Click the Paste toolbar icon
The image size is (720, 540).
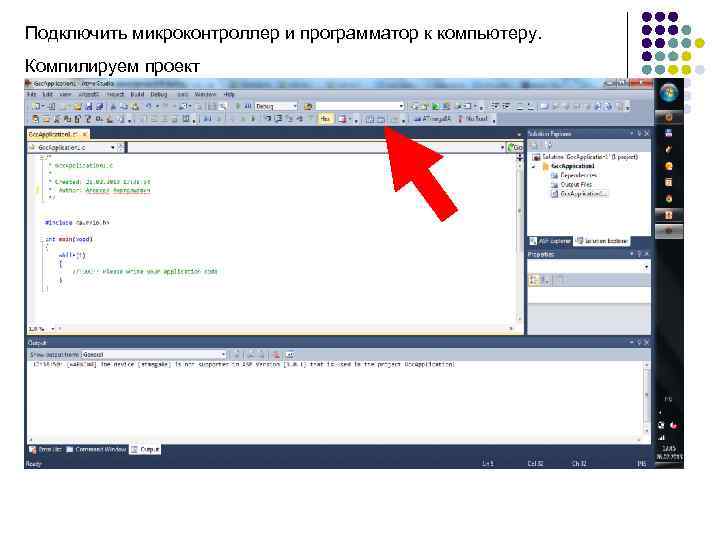tap(135, 107)
